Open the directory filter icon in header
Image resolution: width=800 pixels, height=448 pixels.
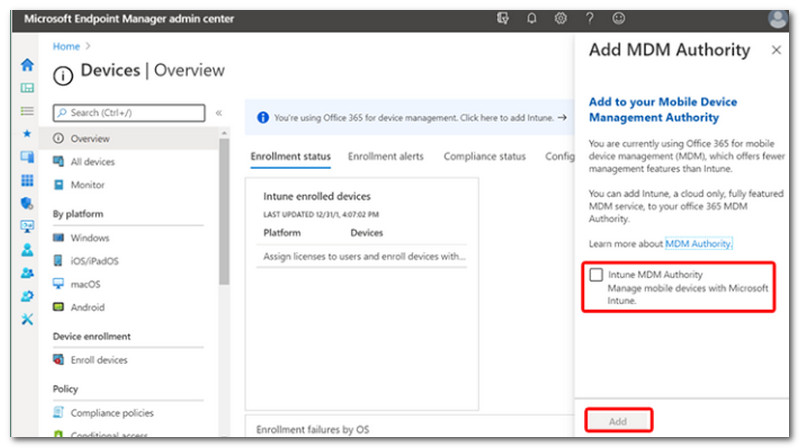point(503,19)
